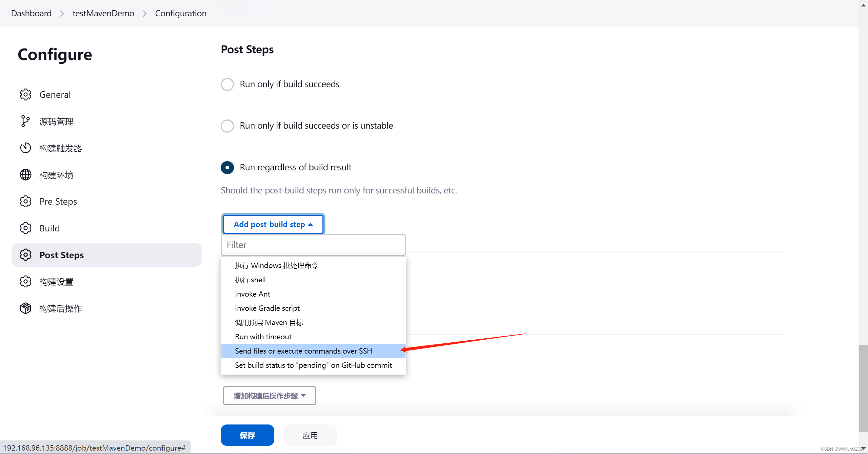Go to the Pre Steps section

(x=106, y=202)
